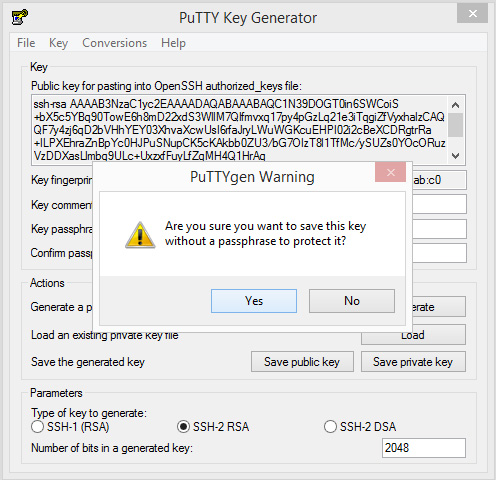Click the public key scrollbar down arrow
The width and height of the screenshot is (496, 480).
point(455,155)
